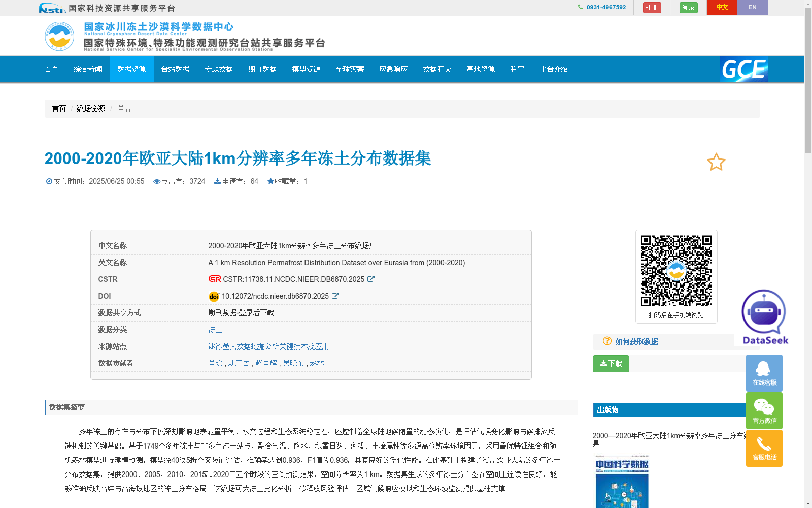Image resolution: width=812 pixels, height=508 pixels.
Task: Click the 数据集摘要 section header
Action: (311, 407)
